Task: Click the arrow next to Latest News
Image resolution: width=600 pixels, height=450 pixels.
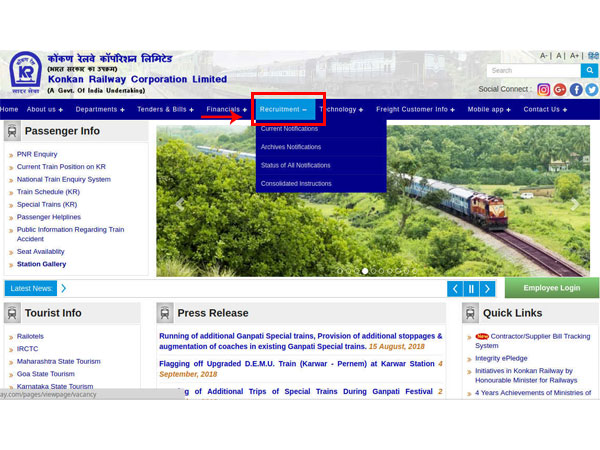Action: [64, 288]
